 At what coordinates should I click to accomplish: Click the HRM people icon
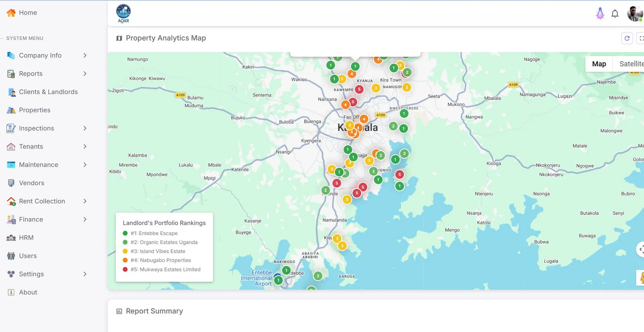(x=11, y=238)
